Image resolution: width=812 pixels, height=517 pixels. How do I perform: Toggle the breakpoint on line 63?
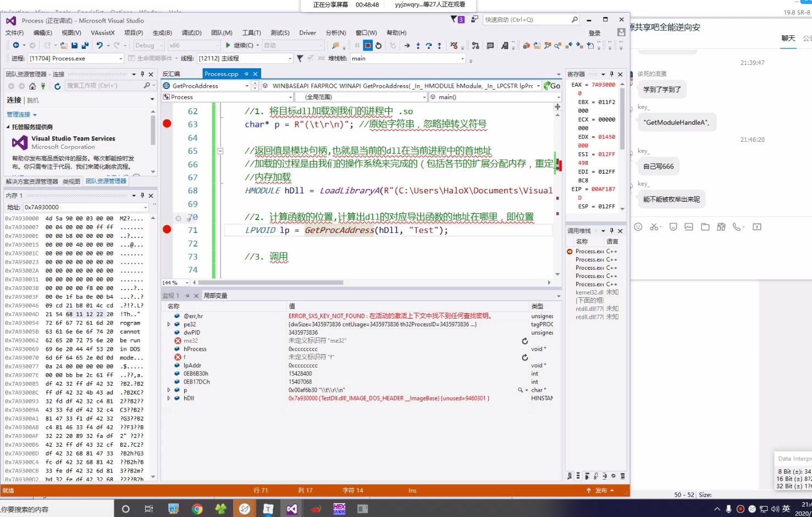pos(167,124)
